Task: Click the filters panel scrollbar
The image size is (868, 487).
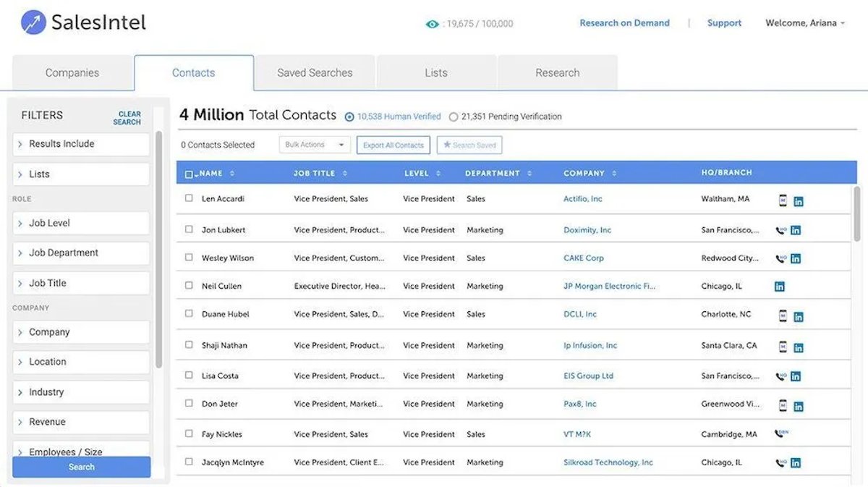Action: click(159, 250)
